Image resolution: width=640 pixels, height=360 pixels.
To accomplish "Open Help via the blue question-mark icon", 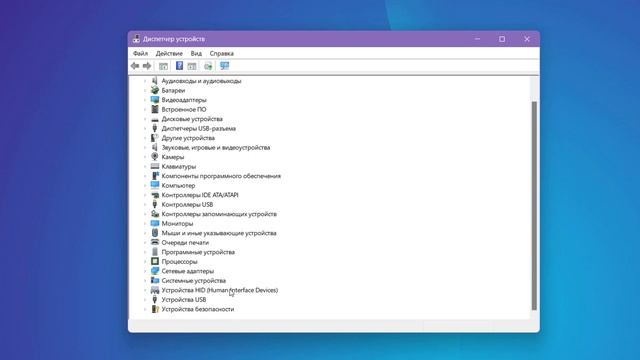I will (x=179, y=65).
